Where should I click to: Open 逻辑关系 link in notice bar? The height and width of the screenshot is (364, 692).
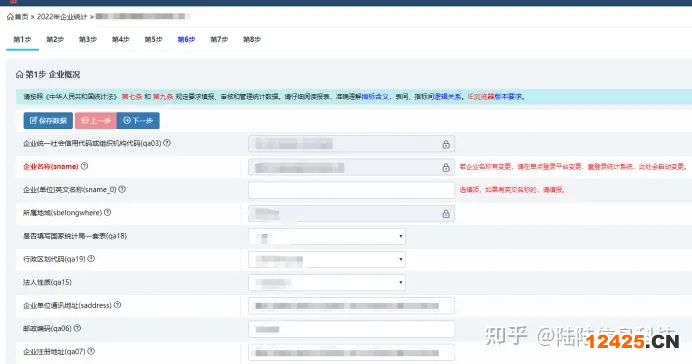(x=448, y=97)
